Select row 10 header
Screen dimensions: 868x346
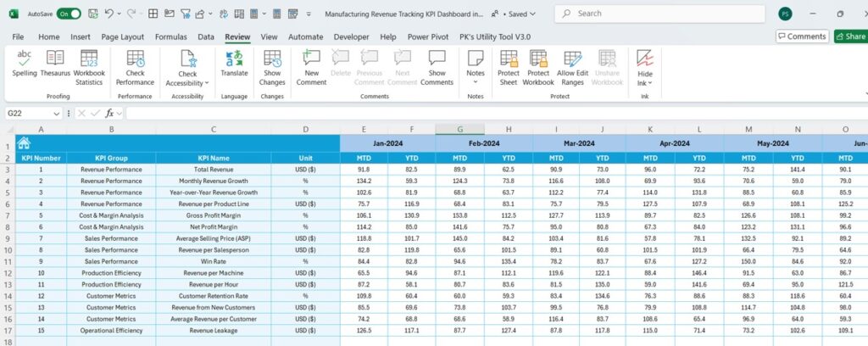point(7,249)
